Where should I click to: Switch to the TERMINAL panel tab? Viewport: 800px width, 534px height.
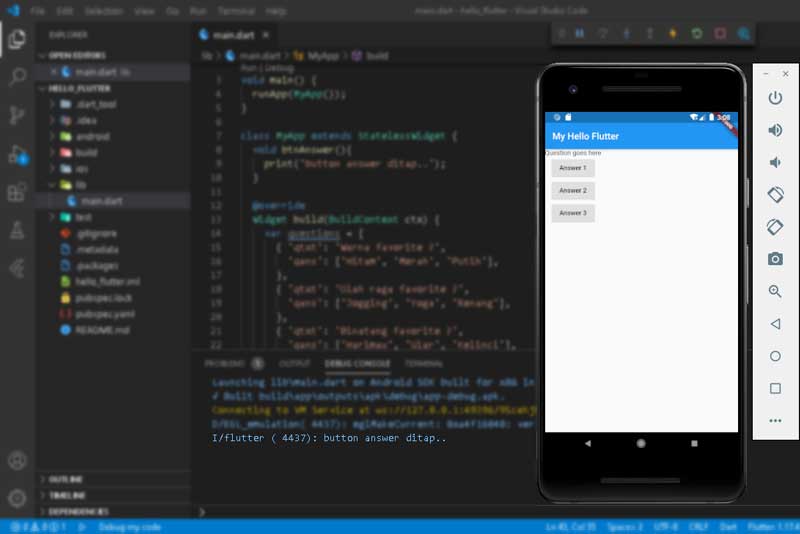424,363
